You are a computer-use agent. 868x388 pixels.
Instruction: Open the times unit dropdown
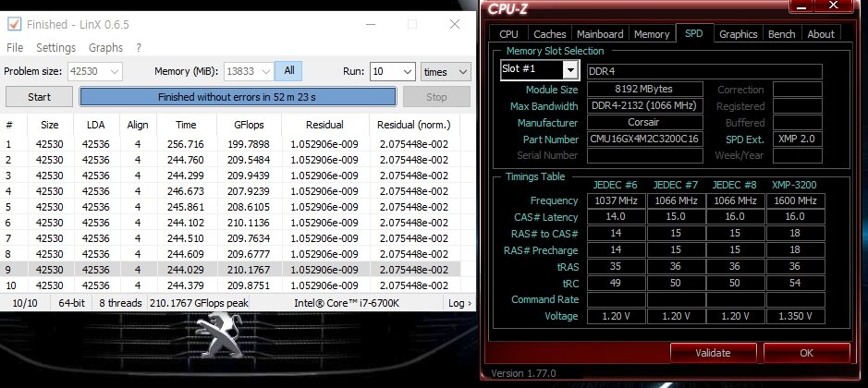click(x=446, y=71)
